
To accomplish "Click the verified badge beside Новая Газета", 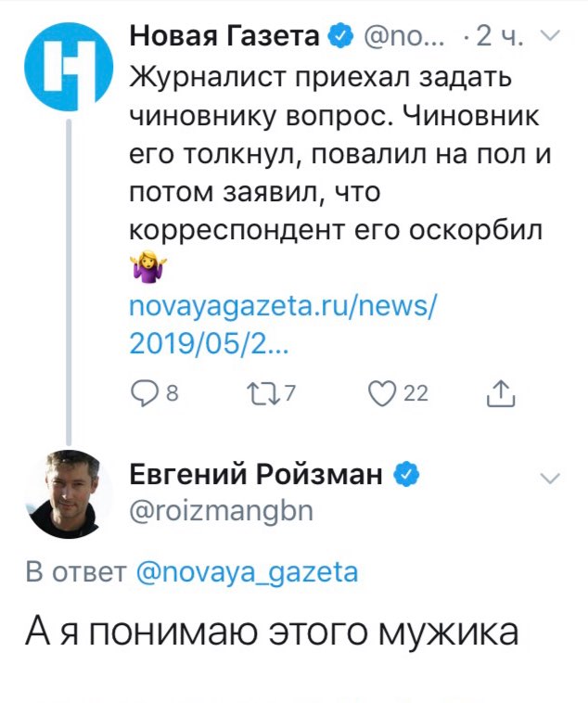I will 340,36.
